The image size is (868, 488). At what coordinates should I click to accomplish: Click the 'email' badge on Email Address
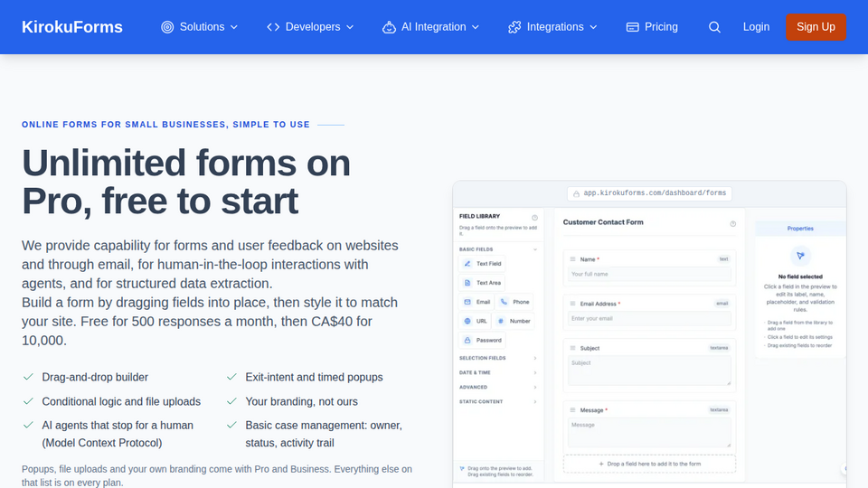click(x=722, y=304)
